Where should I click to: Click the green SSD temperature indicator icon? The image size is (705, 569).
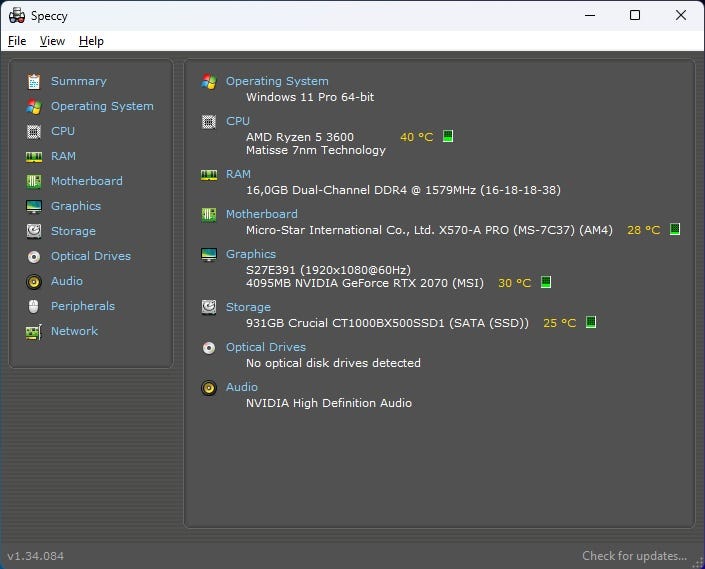pyautogui.click(x=591, y=322)
